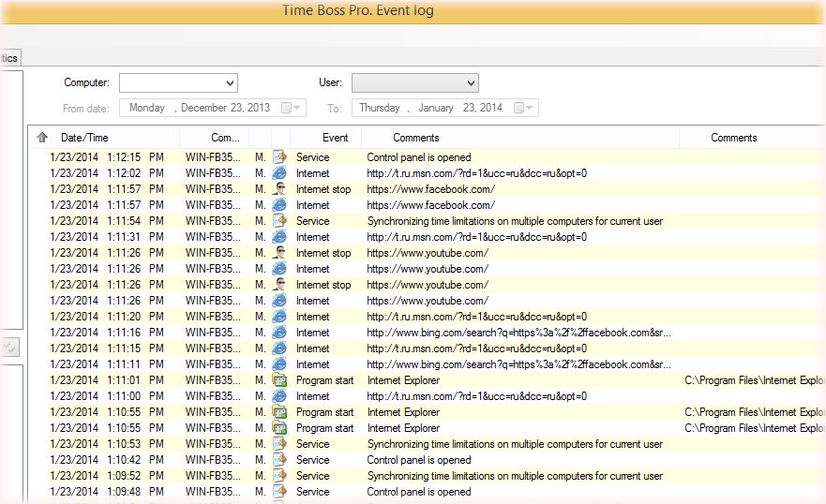Select WIN-FB35... in the 1:12:15 PM row
The width and height of the screenshot is (826, 504).
213,157
